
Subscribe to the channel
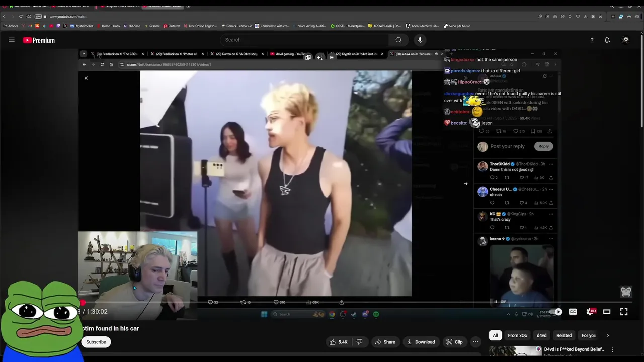(x=96, y=342)
